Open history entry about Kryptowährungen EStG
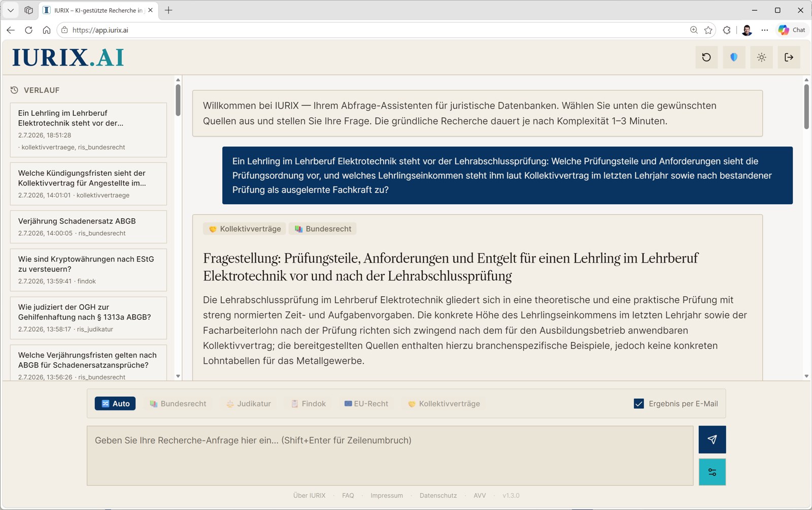The height and width of the screenshot is (510, 812). (x=88, y=270)
